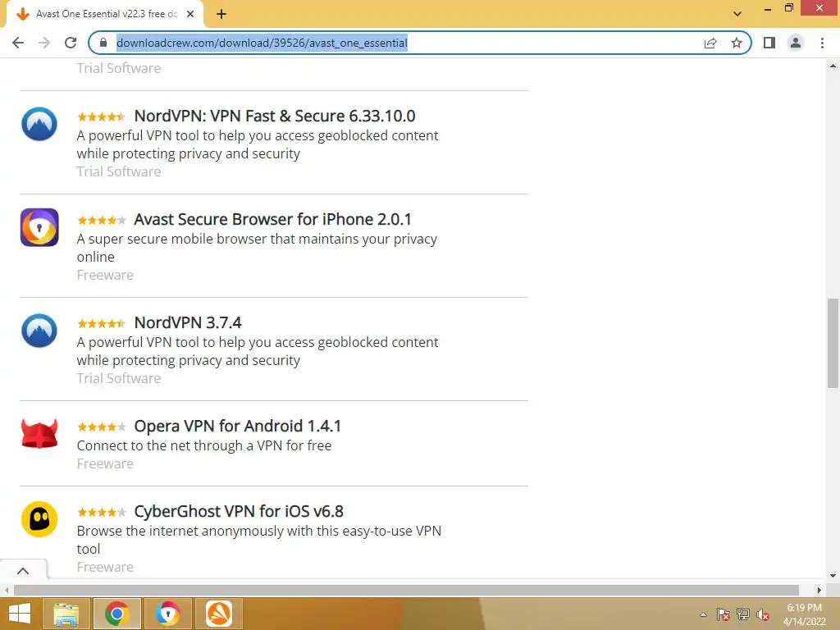
Task: Click the scroll-to-top chevron button
Action: coord(23,571)
